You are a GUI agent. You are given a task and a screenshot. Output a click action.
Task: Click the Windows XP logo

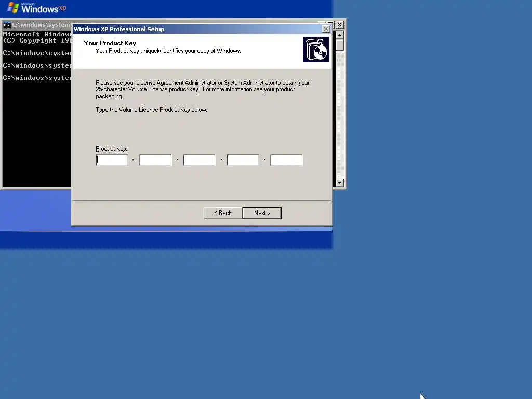pyautogui.click(x=37, y=8)
